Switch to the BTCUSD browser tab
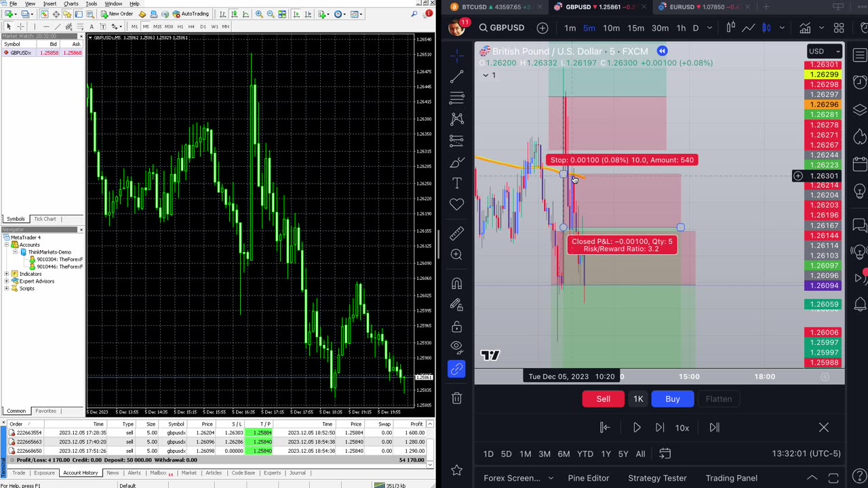This screenshot has height=488, width=868. tap(495, 7)
